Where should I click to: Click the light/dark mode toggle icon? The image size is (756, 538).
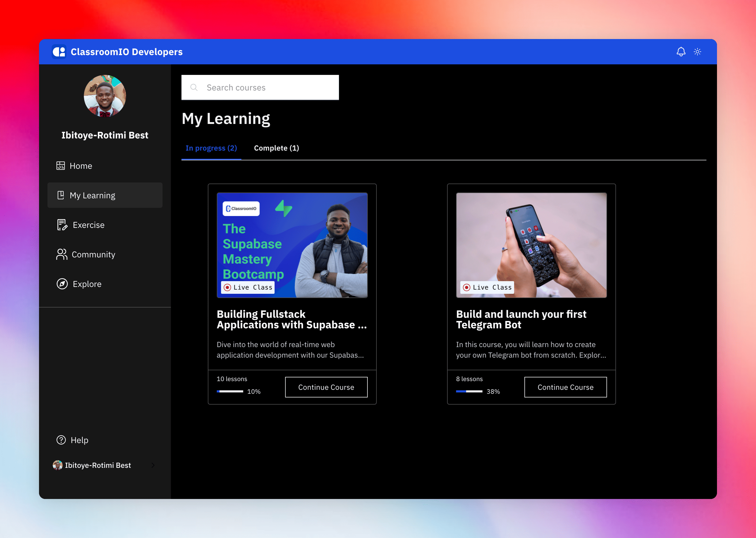pos(698,52)
